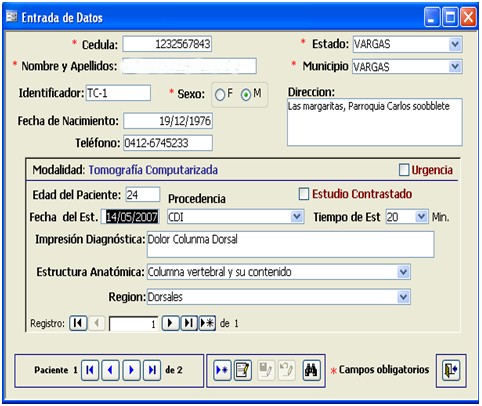This screenshot has width=482, height=406.
Task: Click Fecha de Nacimiento field
Action: coord(168,121)
